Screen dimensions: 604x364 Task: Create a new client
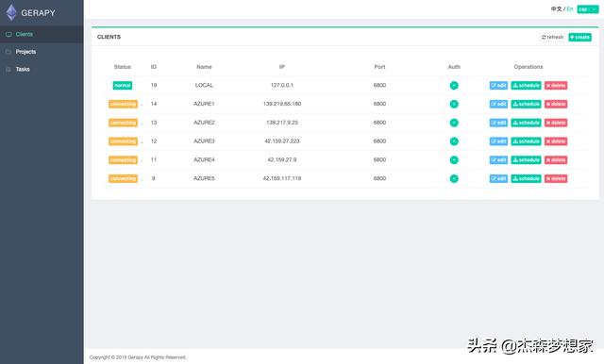click(579, 37)
